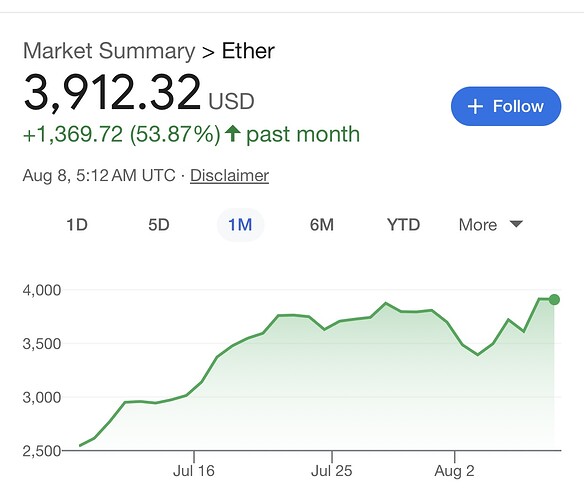Click the Aug 2 axis marker
Image resolution: width=584 pixels, height=500 pixels.
point(454,471)
